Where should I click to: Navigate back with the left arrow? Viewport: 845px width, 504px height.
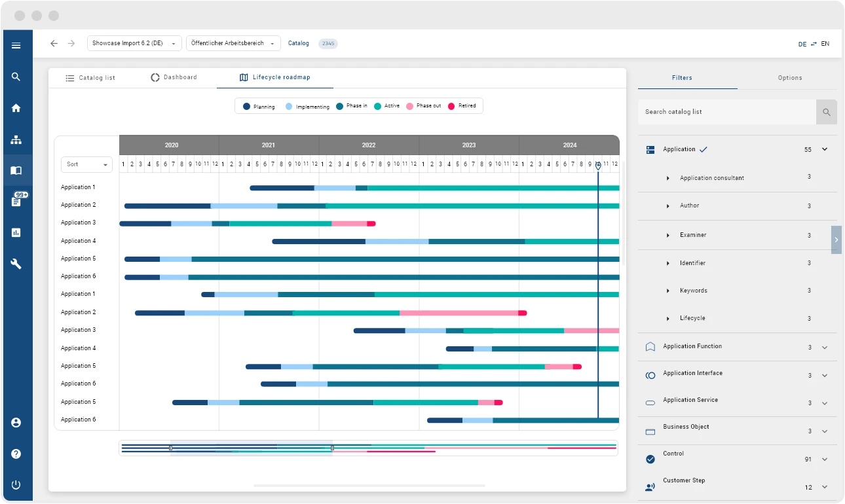(x=54, y=43)
